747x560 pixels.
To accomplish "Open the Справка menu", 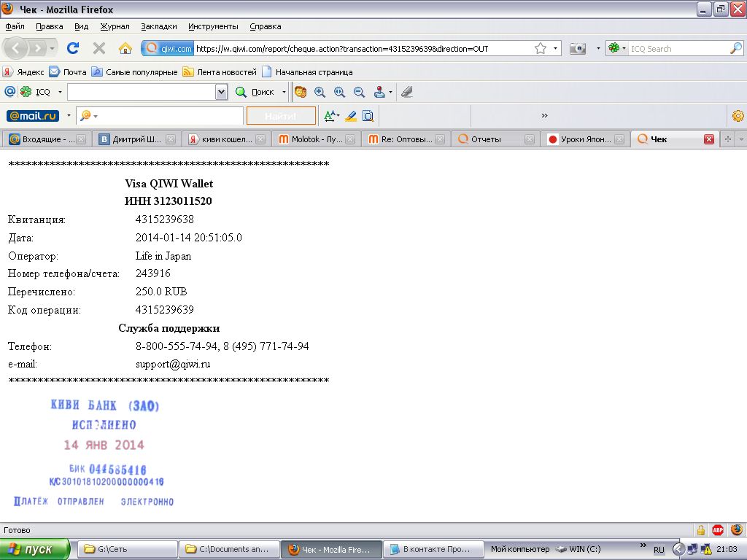I will coord(266,27).
